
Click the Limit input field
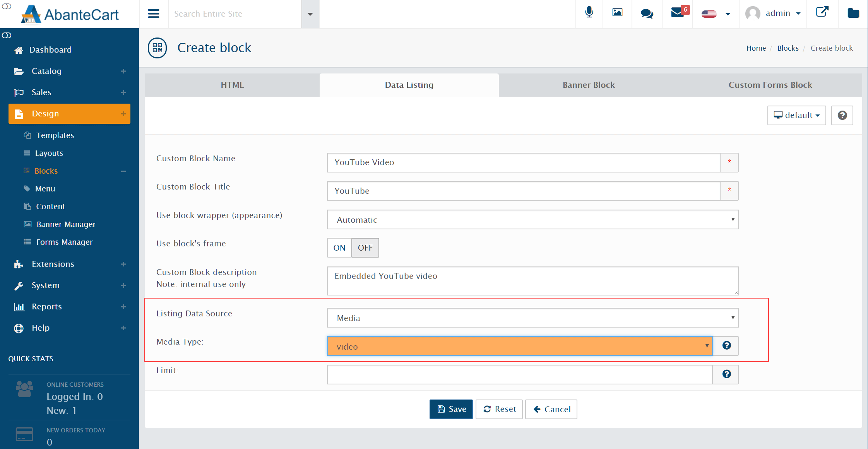click(520, 374)
